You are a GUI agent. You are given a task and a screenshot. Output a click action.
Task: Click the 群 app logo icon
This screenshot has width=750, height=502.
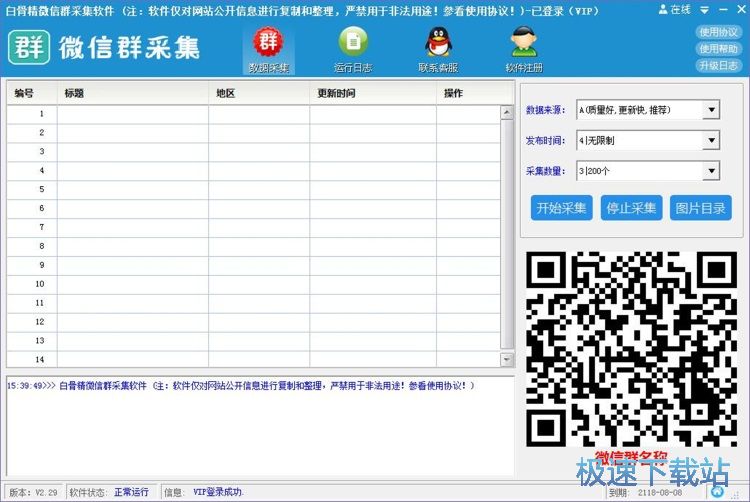[x=29, y=47]
